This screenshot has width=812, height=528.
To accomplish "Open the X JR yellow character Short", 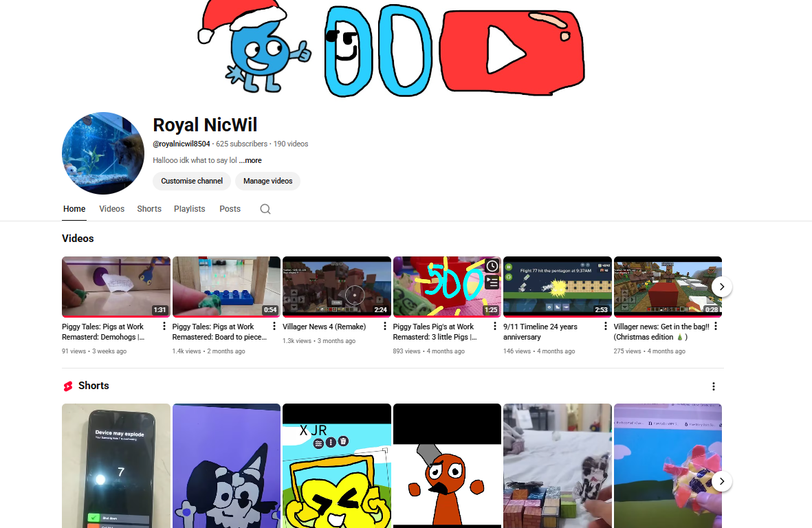I will tap(337, 466).
